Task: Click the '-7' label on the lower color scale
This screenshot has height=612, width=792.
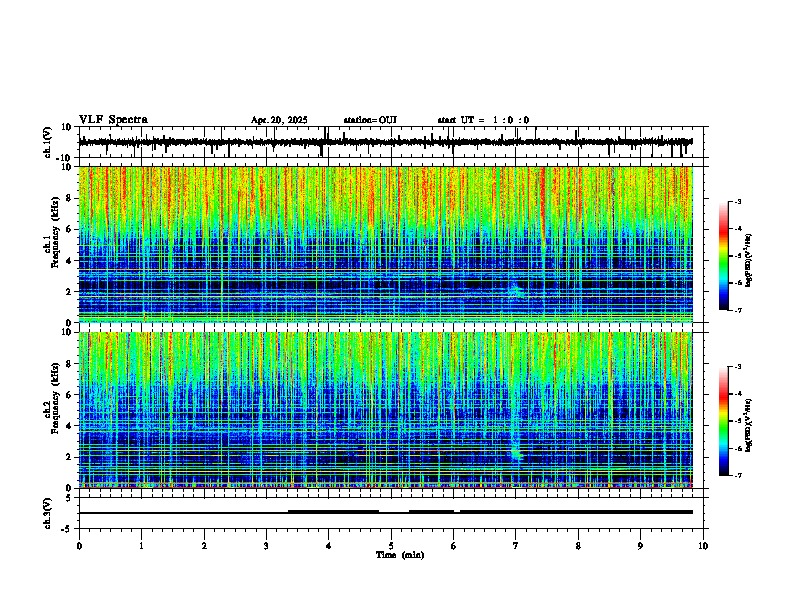Action: coord(737,475)
